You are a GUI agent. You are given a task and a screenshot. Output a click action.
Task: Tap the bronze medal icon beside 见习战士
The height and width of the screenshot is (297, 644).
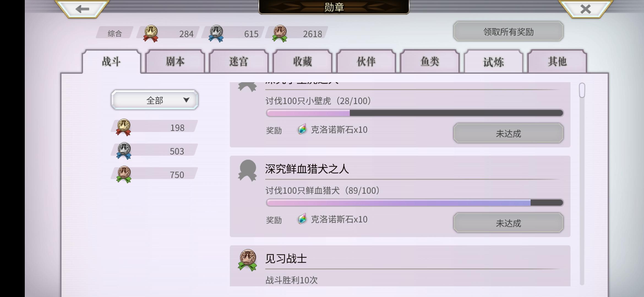[247, 260]
